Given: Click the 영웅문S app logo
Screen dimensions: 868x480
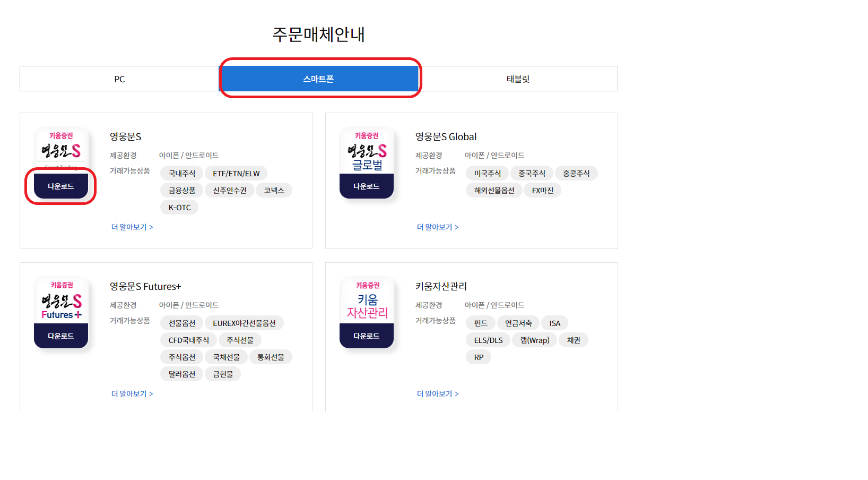Looking at the screenshot, I should click(61, 150).
